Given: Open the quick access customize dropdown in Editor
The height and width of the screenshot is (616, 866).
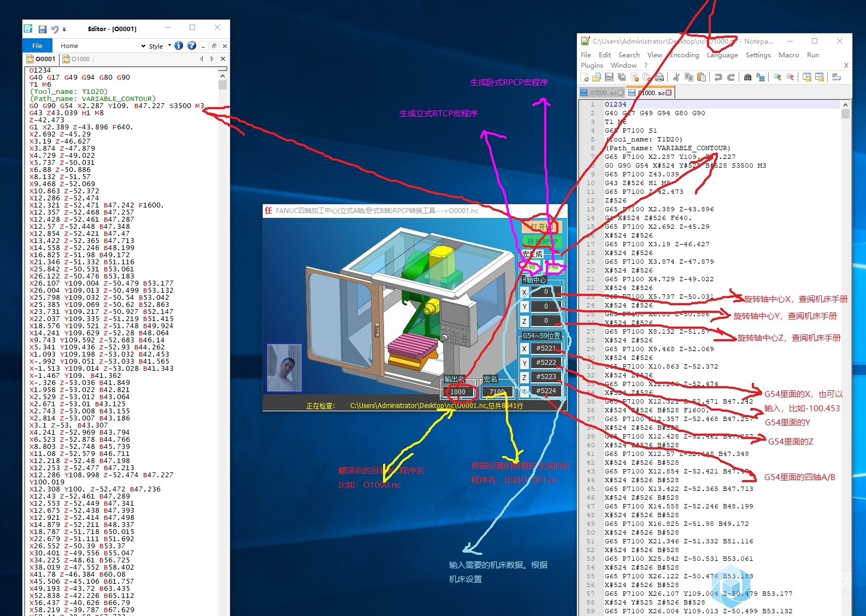Looking at the screenshot, I should pos(64,29).
